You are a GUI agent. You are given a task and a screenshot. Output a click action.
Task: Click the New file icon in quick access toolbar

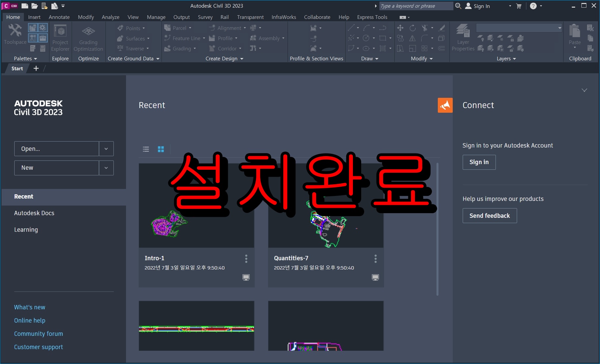point(25,6)
